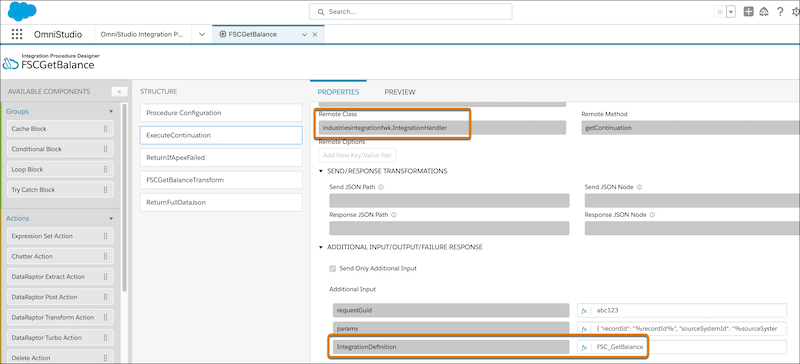Click Add New Key/Value Pair button
The height and width of the screenshot is (364, 800).
(x=357, y=155)
